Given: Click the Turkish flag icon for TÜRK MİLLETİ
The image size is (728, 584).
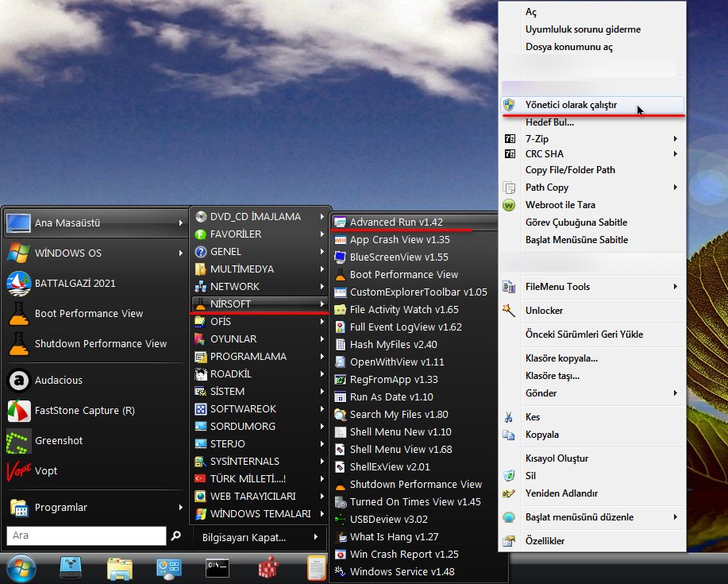Looking at the screenshot, I should tap(200, 478).
